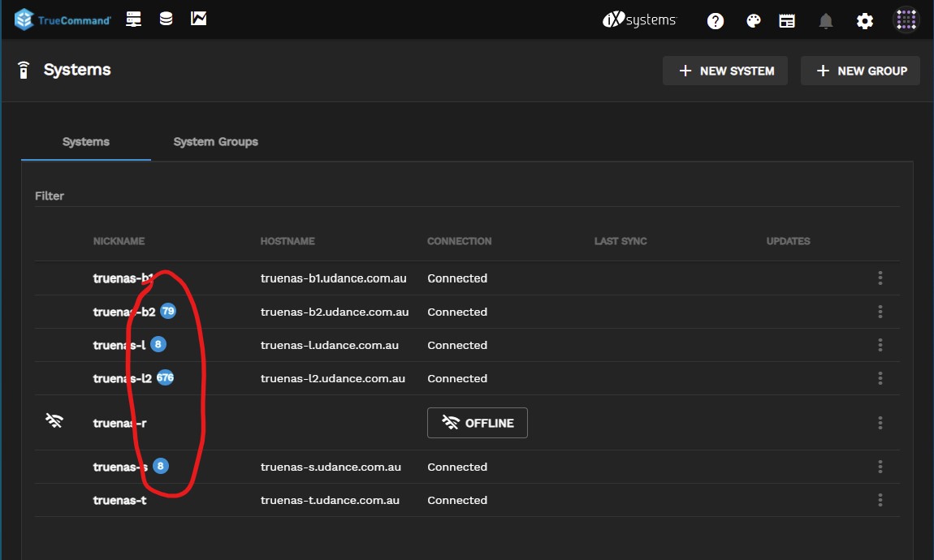Click the TrueCommand logo
The width and height of the screenshot is (934, 560).
click(x=63, y=19)
